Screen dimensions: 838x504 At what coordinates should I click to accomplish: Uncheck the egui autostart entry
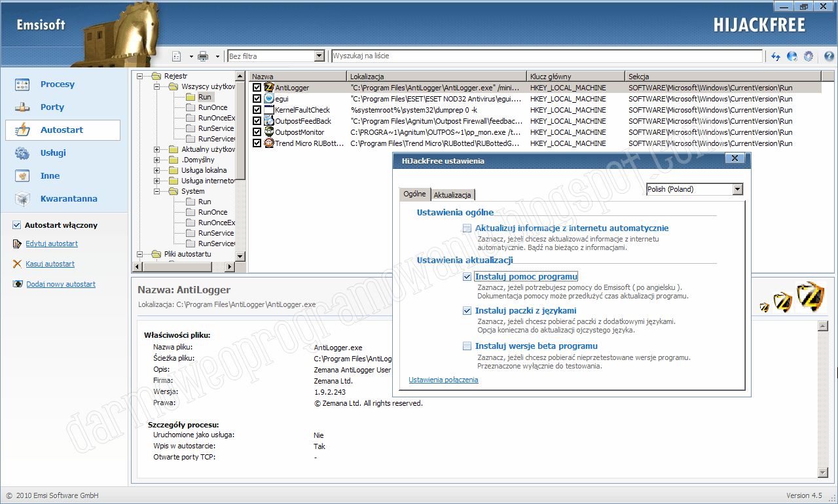[257, 99]
